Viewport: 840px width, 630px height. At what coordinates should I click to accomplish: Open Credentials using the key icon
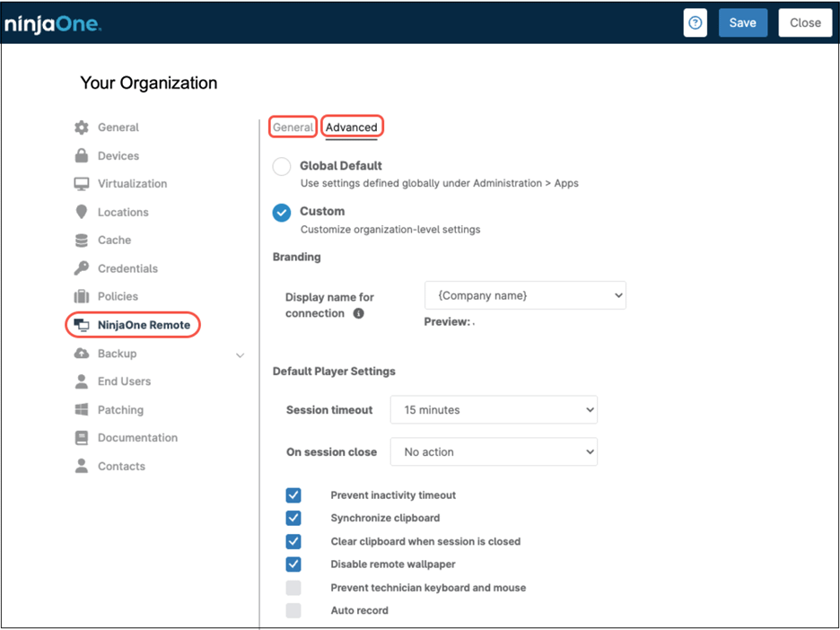tap(83, 267)
